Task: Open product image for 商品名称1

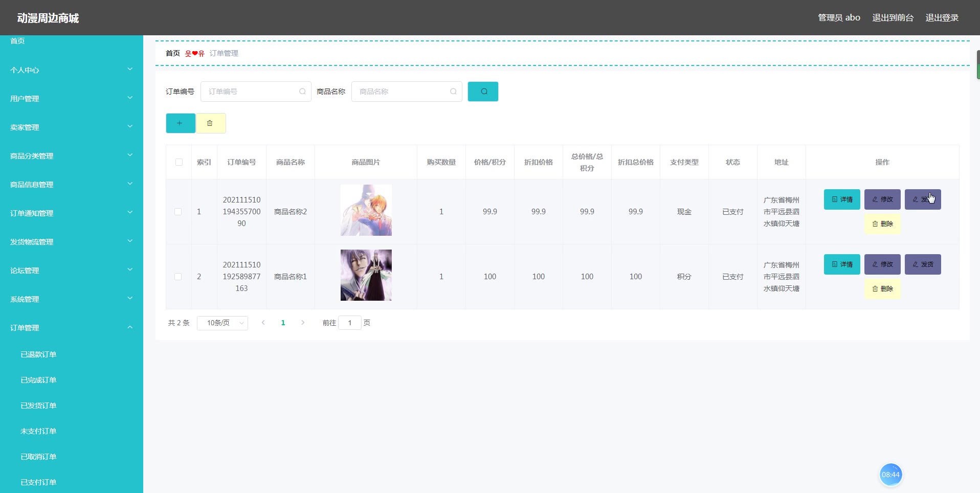Action: pos(366,275)
